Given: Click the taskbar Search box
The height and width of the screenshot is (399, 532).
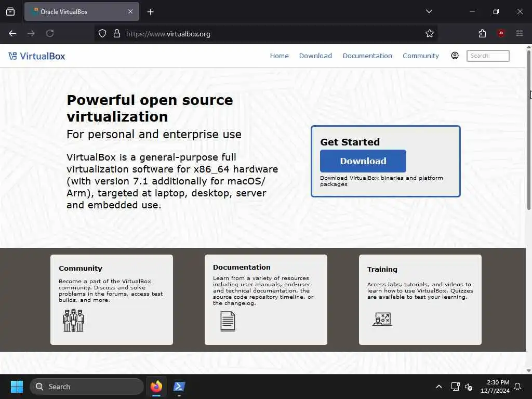Looking at the screenshot, I should click(x=87, y=387).
